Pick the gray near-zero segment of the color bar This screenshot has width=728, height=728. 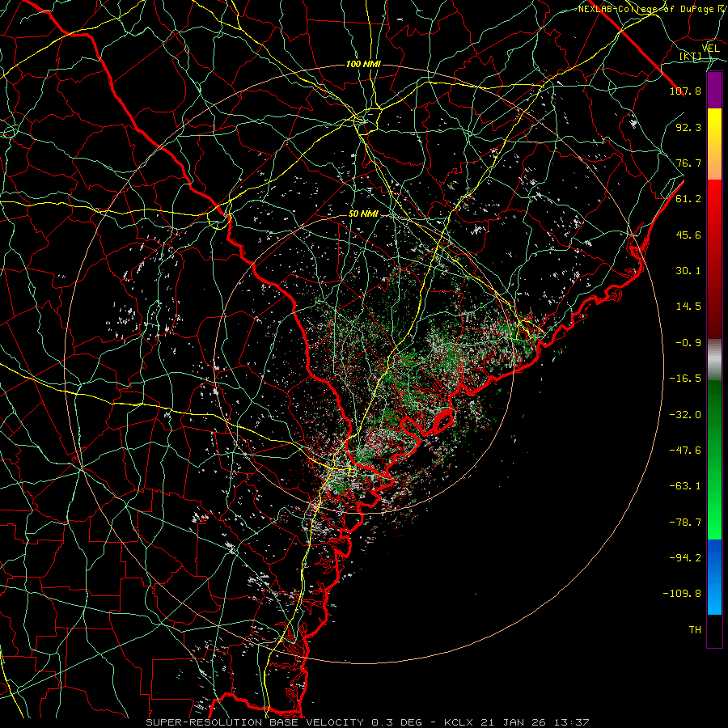click(x=714, y=359)
